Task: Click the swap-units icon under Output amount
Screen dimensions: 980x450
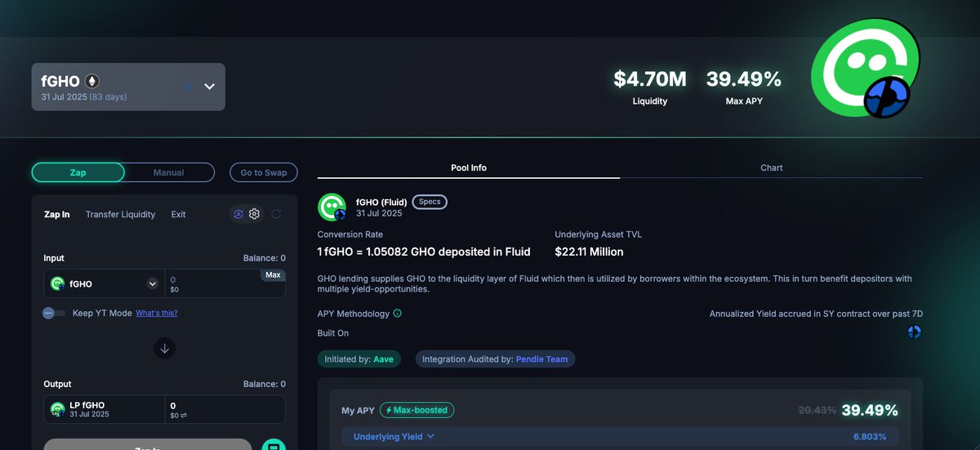Action: pos(185,417)
